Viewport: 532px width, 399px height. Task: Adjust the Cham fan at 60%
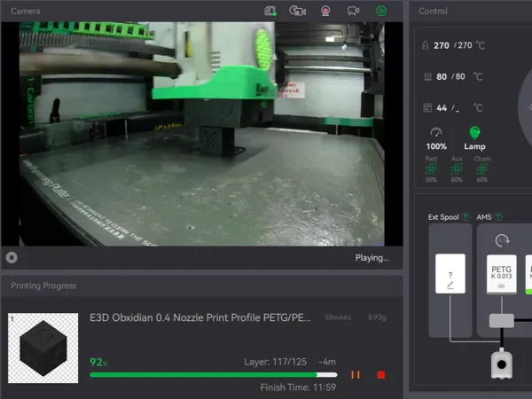coord(482,169)
